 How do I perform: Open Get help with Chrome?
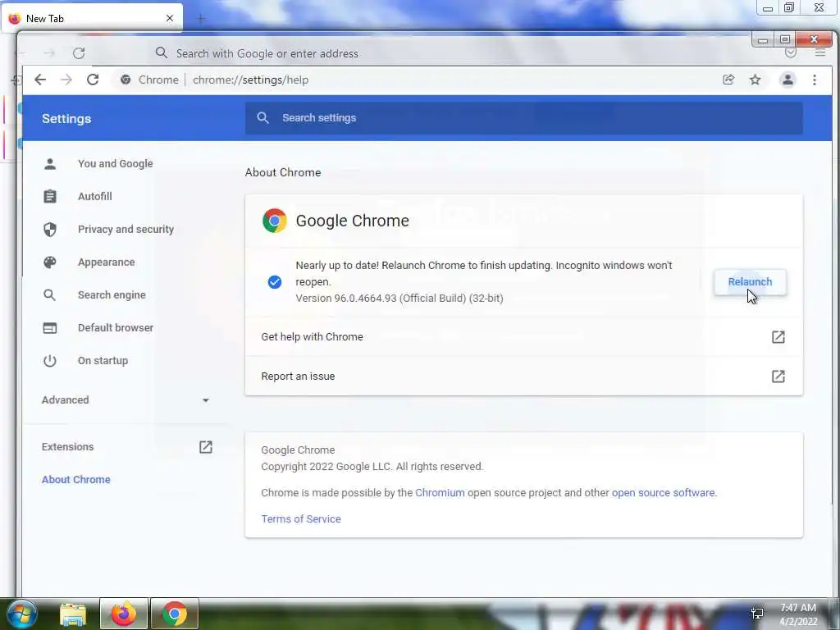(523, 337)
